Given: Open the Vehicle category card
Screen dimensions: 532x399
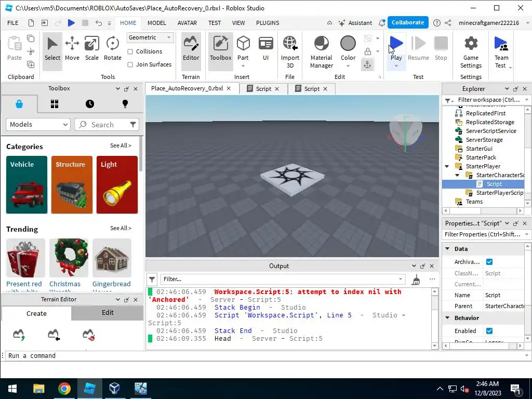Looking at the screenshot, I should (27, 184).
